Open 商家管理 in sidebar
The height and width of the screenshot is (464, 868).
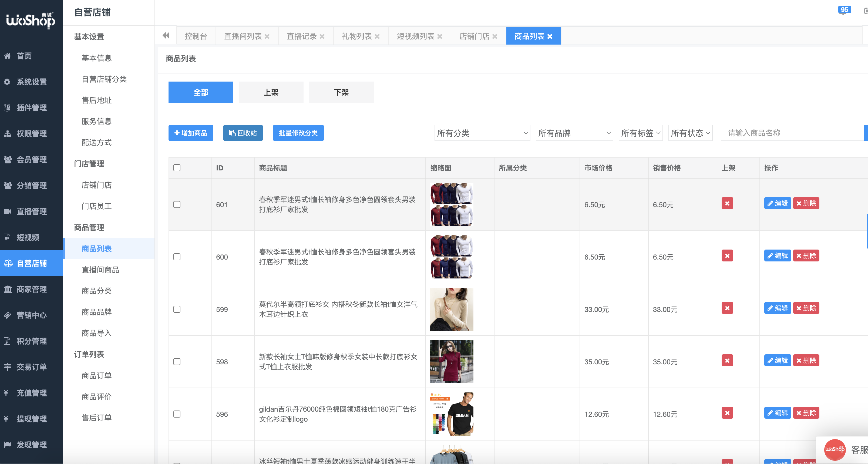(x=31, y=290)
